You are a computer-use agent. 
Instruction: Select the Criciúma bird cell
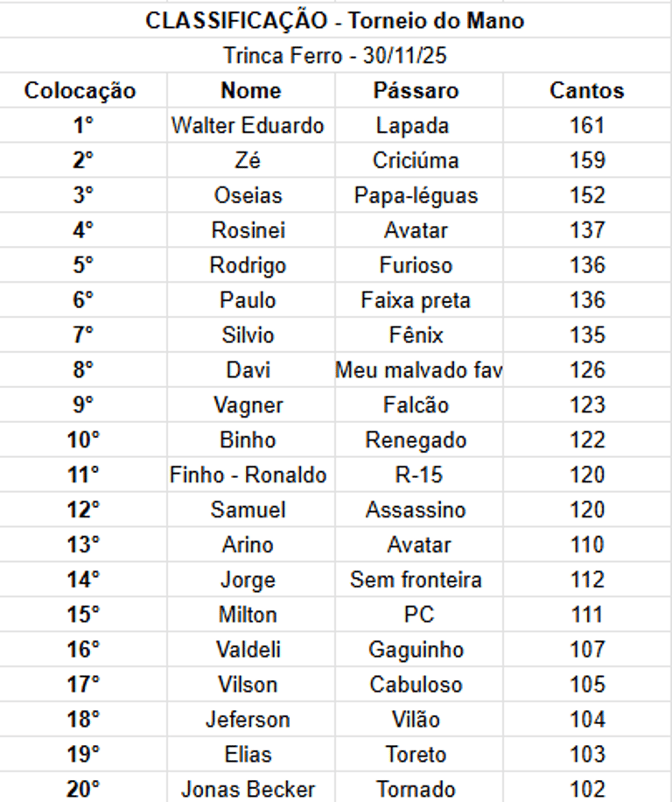tap(418, 160)
